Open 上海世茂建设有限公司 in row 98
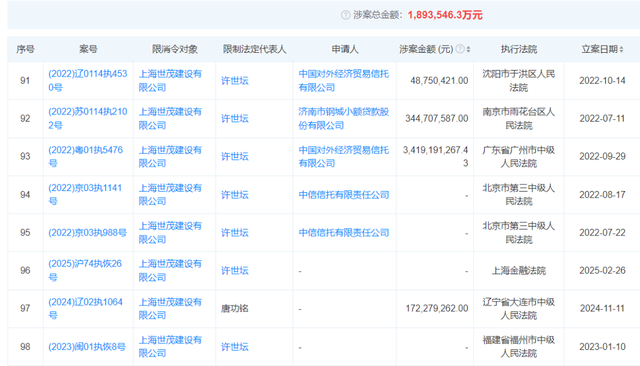Viewport: 640px width, 366px height. 170,346
